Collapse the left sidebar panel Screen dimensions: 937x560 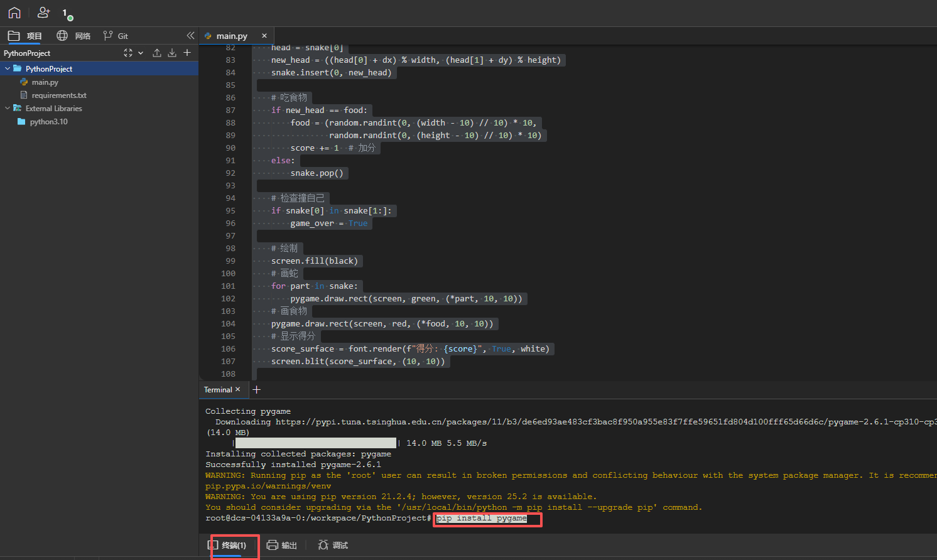[190, 36]
